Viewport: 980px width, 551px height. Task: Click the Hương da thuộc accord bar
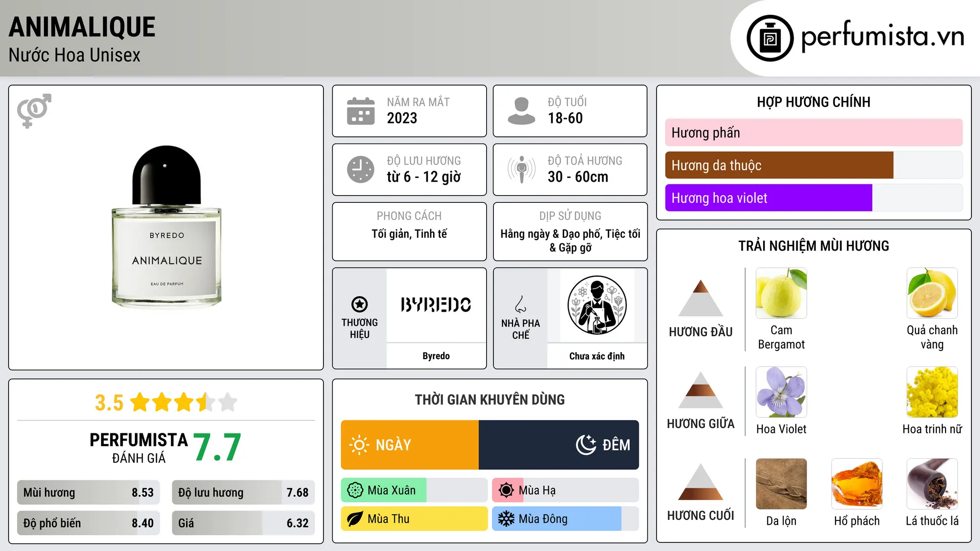point(814,165)
